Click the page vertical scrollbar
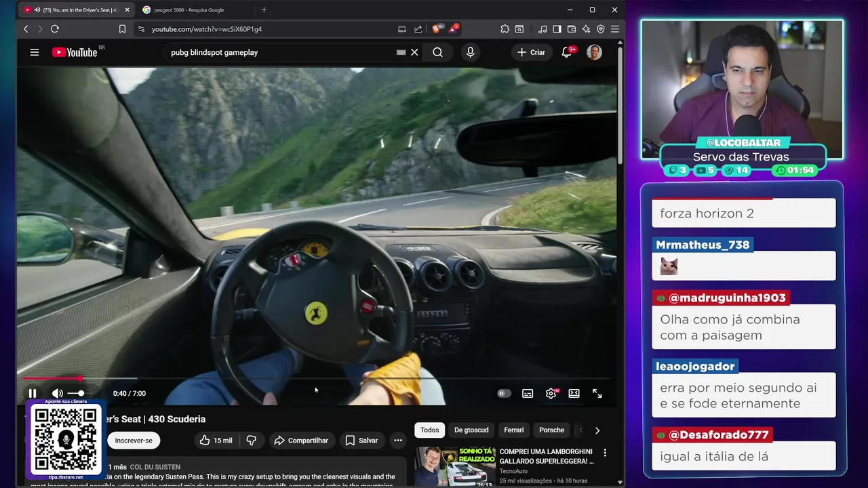868x488 pixels. tap(620, 105)
